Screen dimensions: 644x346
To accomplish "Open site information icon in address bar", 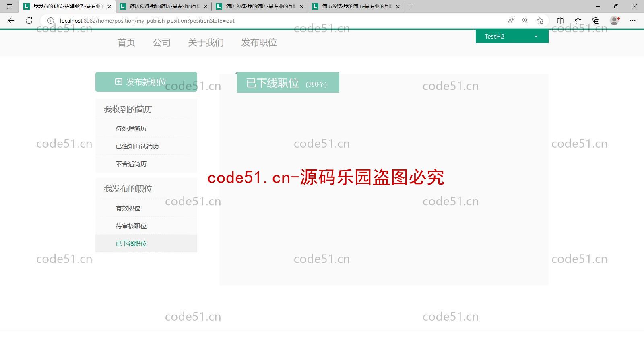I will point(51,21).
